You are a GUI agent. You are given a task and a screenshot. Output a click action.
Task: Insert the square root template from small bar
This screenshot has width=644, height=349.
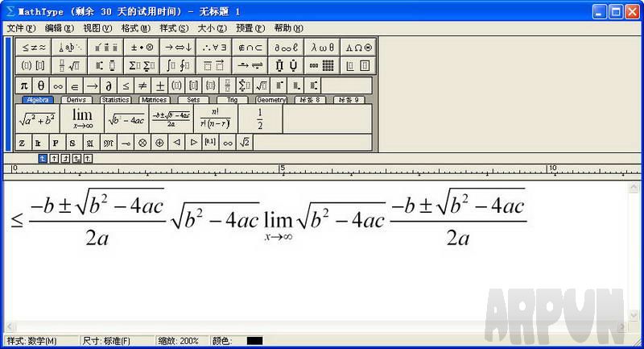point(261,85)
